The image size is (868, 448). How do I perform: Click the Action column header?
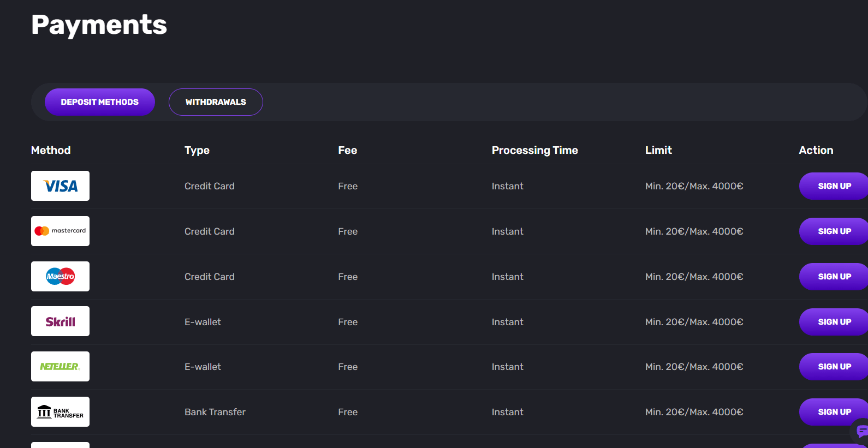click(816, 150)
